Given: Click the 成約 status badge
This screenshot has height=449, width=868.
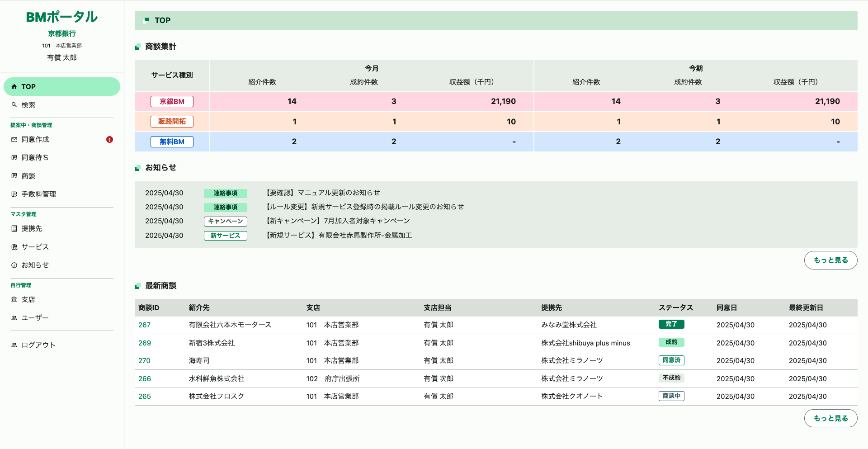Looking at the screenshot, I should click(x=671, y=342).
